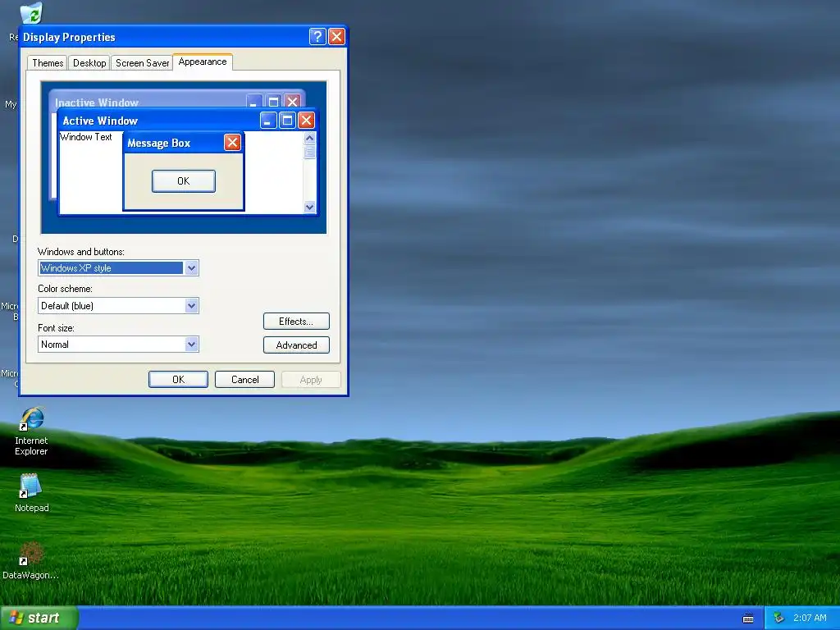Click the Active Window minimize icon in preview

[268, 120]
